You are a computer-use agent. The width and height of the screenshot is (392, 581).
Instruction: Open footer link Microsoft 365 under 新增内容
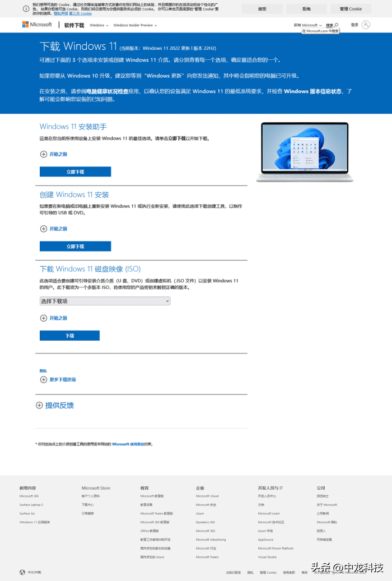click(29, 496)
